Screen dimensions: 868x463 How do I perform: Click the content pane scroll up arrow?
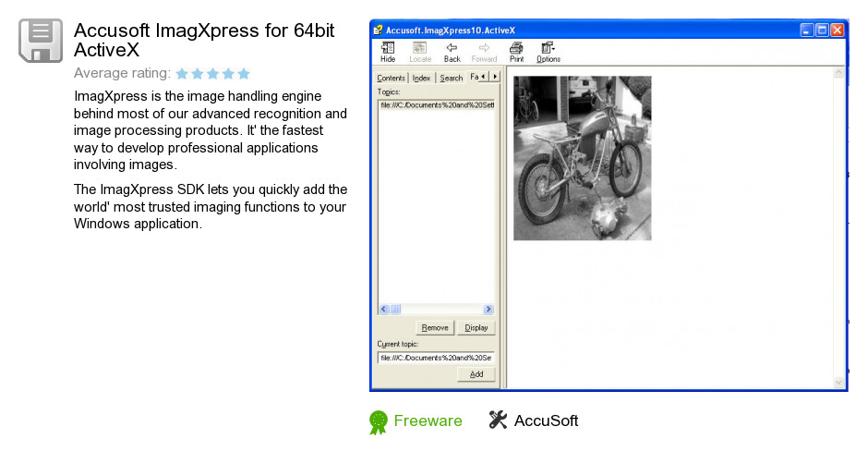click(x=838, y=73)
